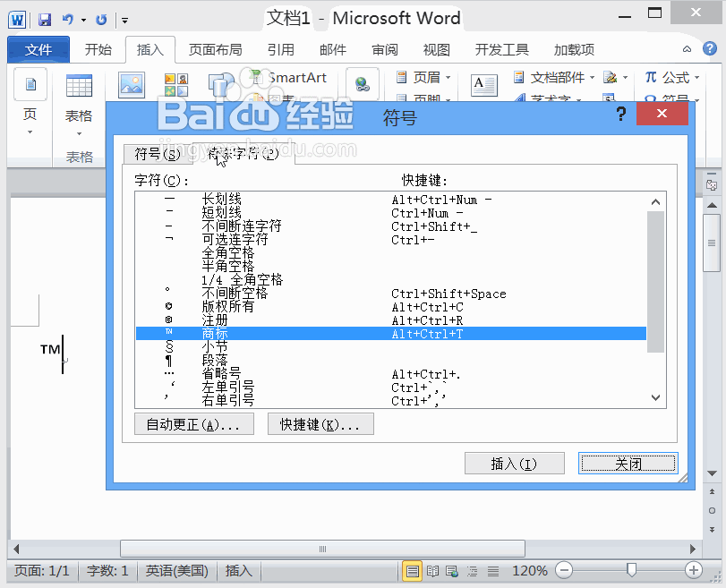Open the 页面布局 ribbon tab
The image size is (726, 588).
215,49
